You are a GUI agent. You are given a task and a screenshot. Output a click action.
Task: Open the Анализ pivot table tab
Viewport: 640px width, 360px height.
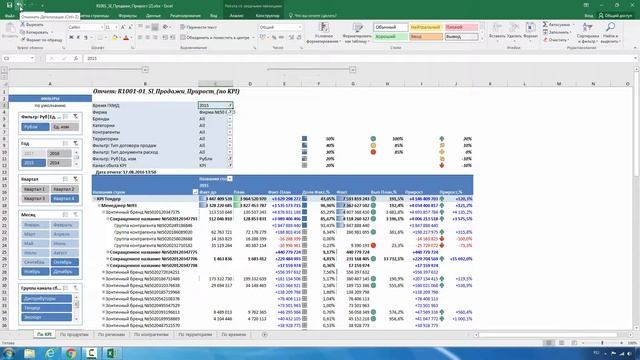pos(237,16)
